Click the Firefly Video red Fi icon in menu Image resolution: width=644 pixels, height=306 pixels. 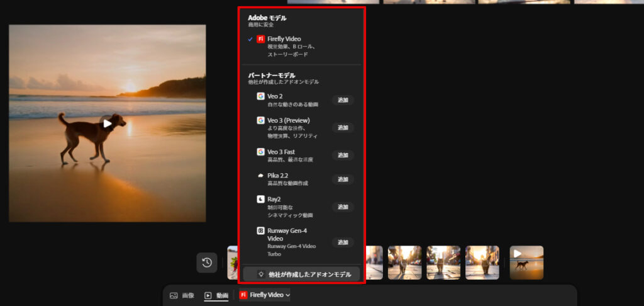(x=260, y=39)
